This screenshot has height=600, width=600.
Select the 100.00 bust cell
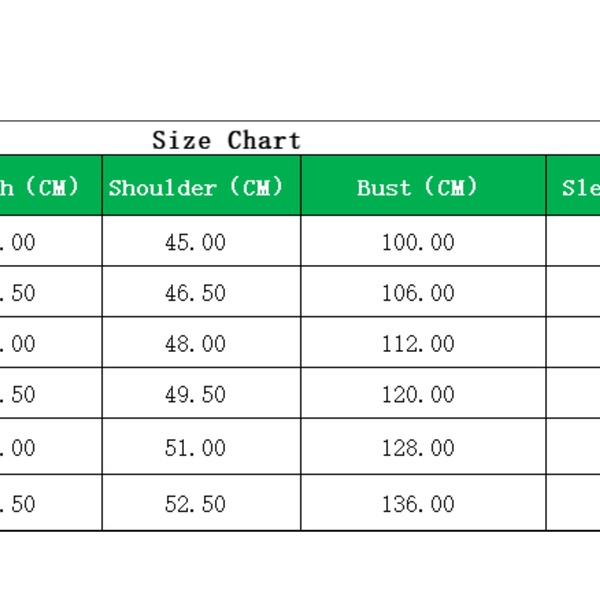(x=418, y=242)
